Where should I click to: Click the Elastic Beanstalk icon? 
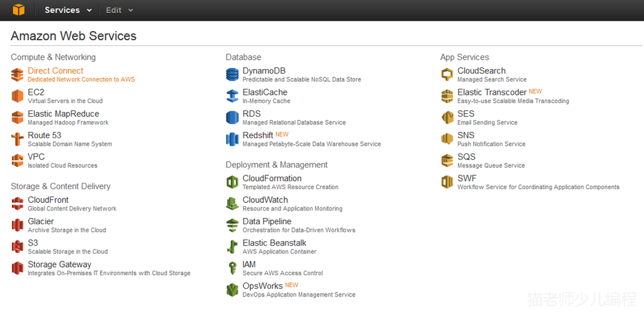[x=233, y=246]
